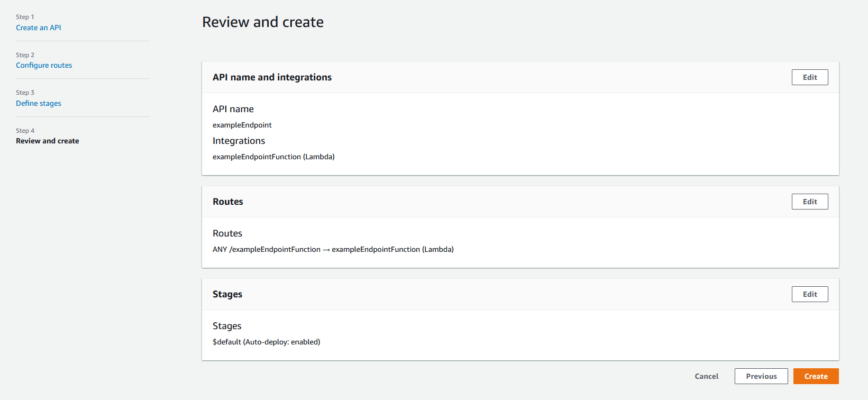Viewport: 868px width, 400px height.
Task: Select the exampleEndpoint API name text
Action: (x=242, y=125)
